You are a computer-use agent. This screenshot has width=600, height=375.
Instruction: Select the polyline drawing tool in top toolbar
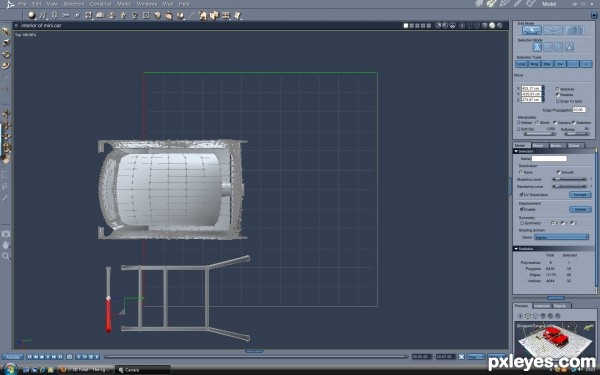pyautogui.click(x=42, y=15)
